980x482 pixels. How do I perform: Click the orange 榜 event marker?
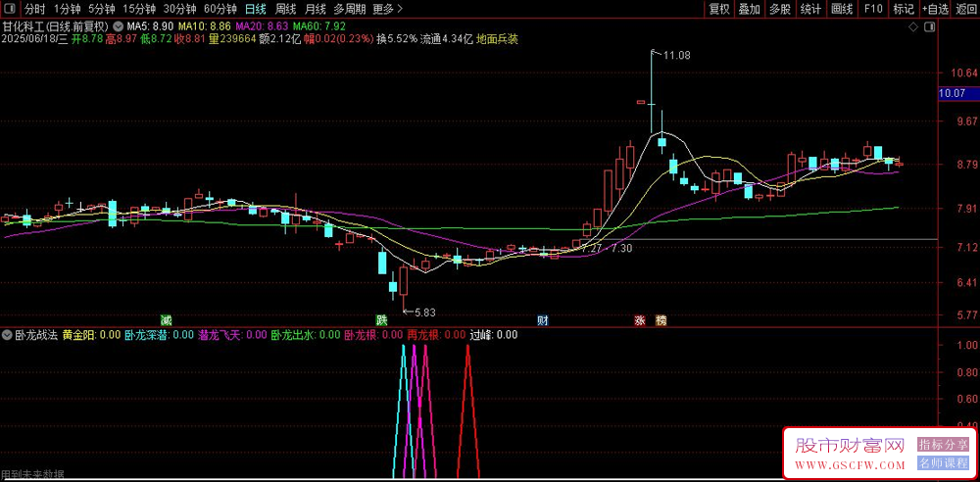pos(661,320)
